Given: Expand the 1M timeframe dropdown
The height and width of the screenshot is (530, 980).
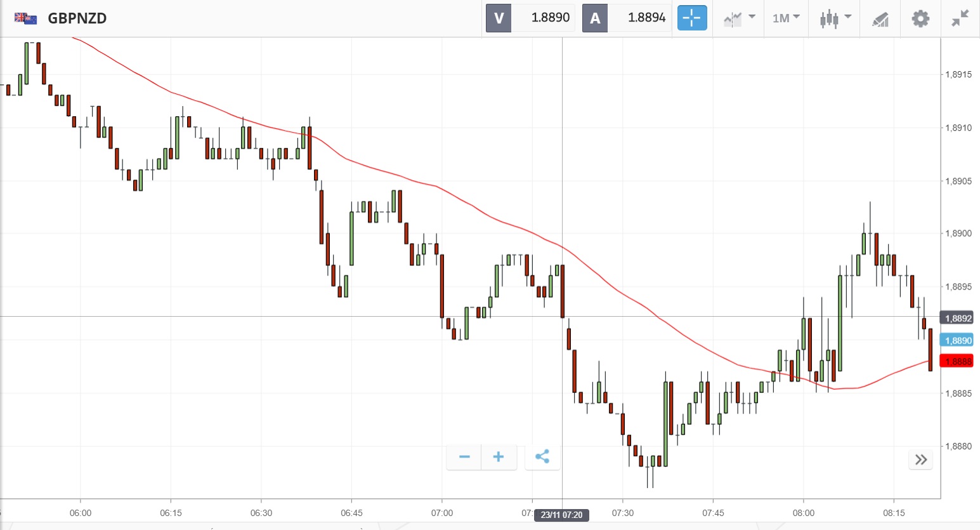Looking at the screenshot, I should tap(786, 18).
